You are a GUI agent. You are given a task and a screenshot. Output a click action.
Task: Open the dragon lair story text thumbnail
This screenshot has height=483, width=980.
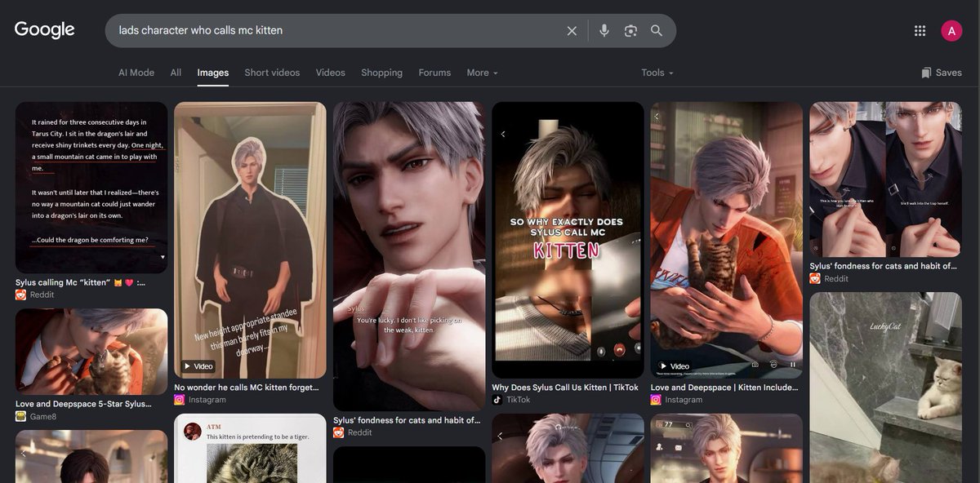pos(91,188)
